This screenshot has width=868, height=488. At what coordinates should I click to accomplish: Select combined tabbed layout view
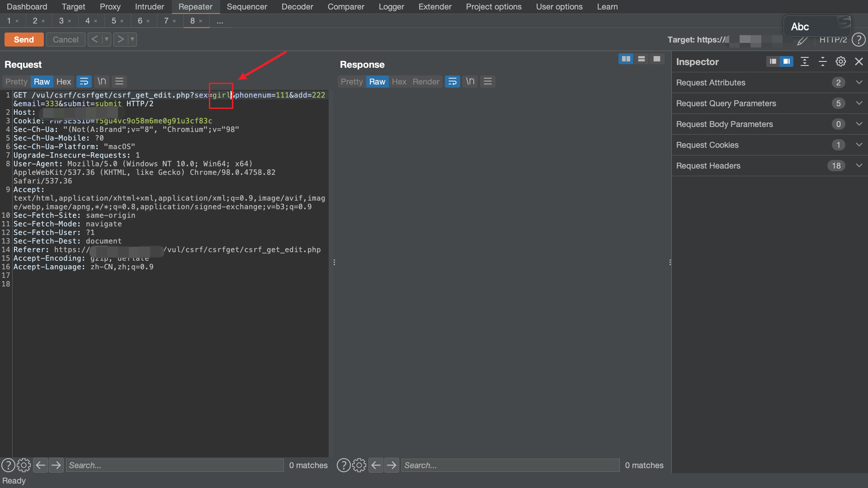tap(657, 59)
